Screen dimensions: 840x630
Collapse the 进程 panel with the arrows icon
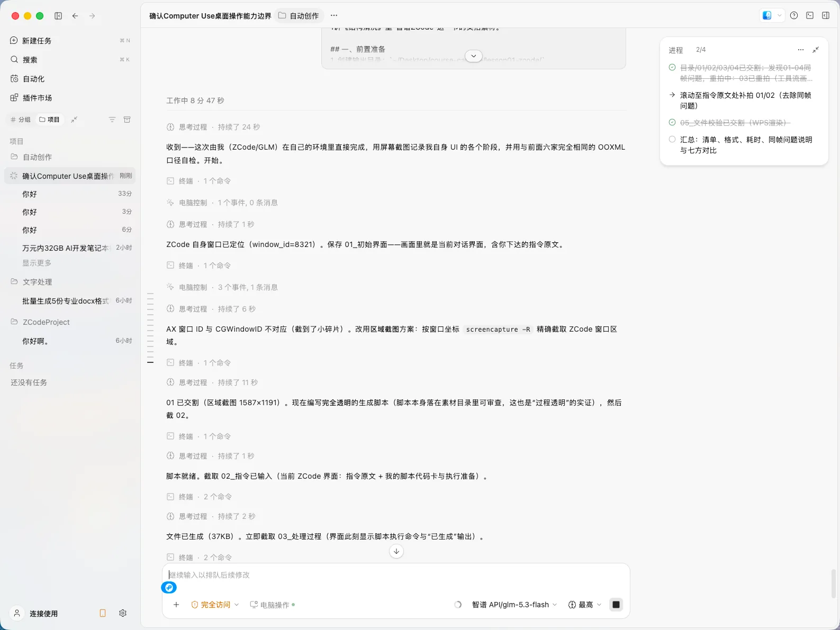(x=816, y=50)
